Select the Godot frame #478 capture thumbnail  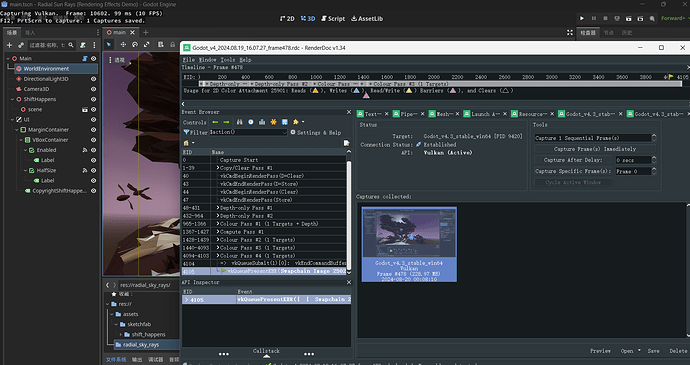point(409,244)
